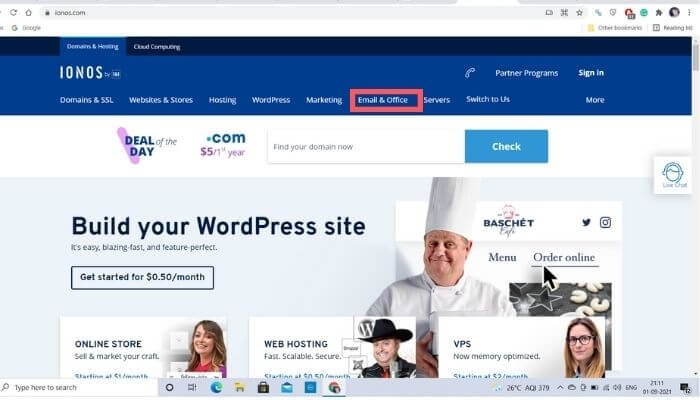Viewport: 700px width, 400px height.
Task: Open the Email & Office menu
Action: (x=383, y=100)
